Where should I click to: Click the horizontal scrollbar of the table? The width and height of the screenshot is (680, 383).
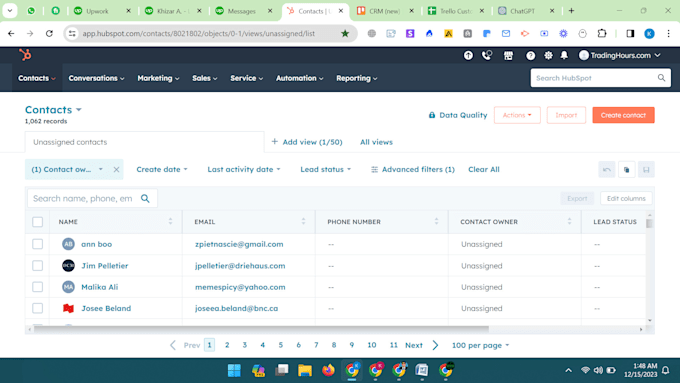point(261,329)
